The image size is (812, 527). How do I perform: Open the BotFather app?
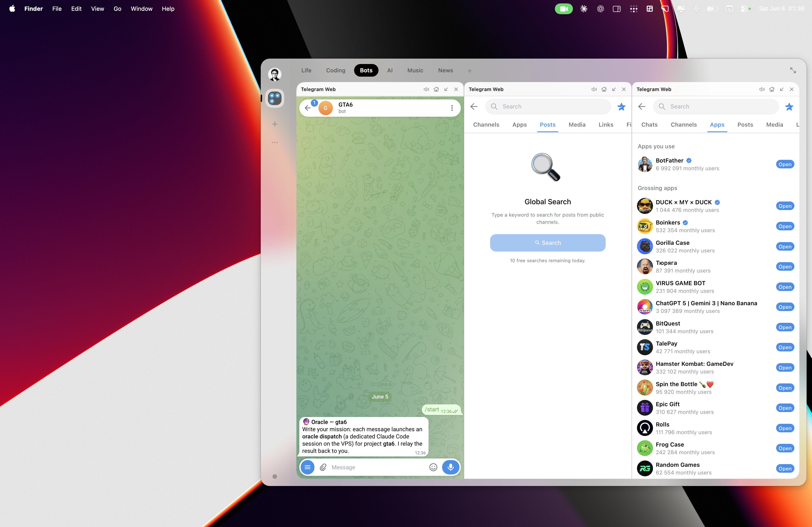coord(785,164)
